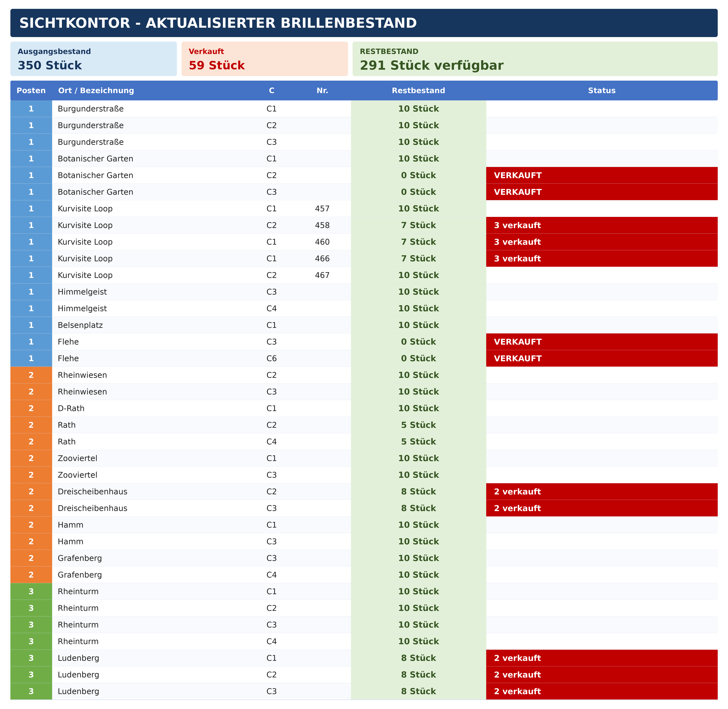The image size is (728, 709).
Task: Select the Posten '1' cell of Belsenplatz
Action: pos(31,325)
